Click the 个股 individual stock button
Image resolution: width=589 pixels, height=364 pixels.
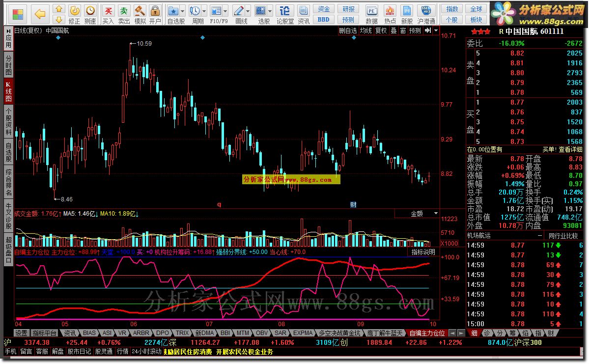point(452,20)
